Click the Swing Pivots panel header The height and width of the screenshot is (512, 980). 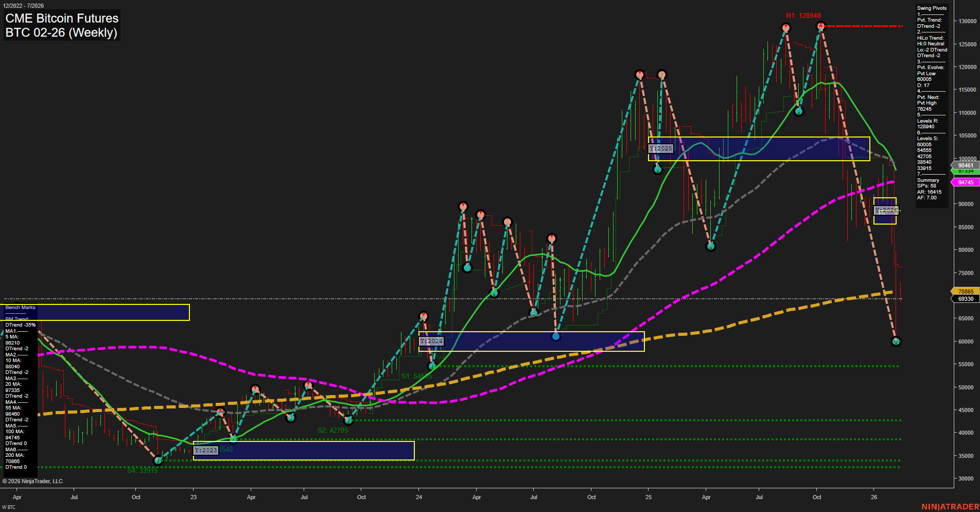931,8
